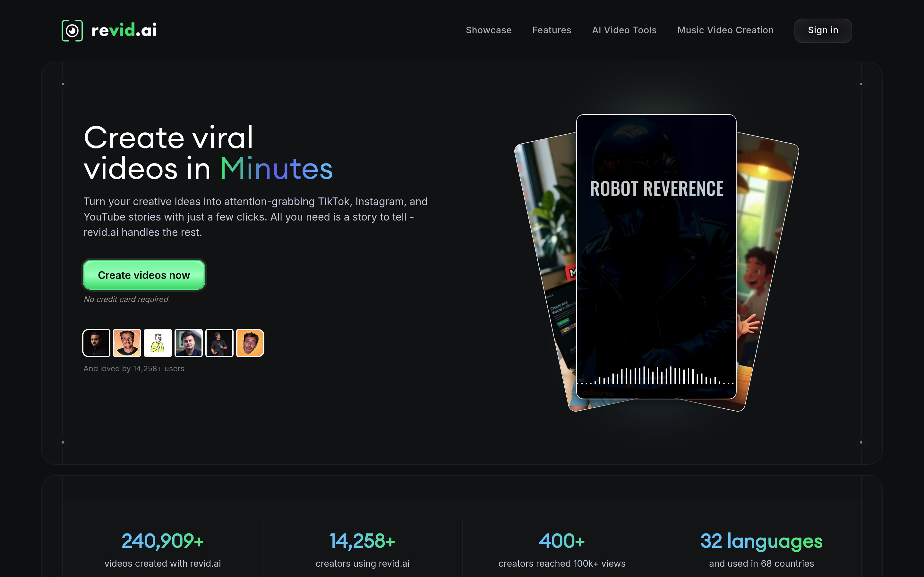Click the audio waveform on center video
Image resolution: width=924 pixels, height=577 pixels.
pos(656,376)
